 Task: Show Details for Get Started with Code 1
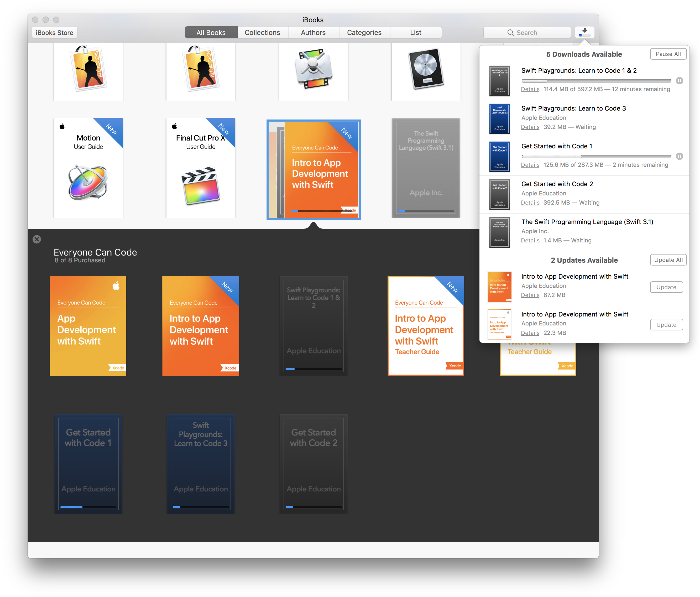[x=530, y=165]
